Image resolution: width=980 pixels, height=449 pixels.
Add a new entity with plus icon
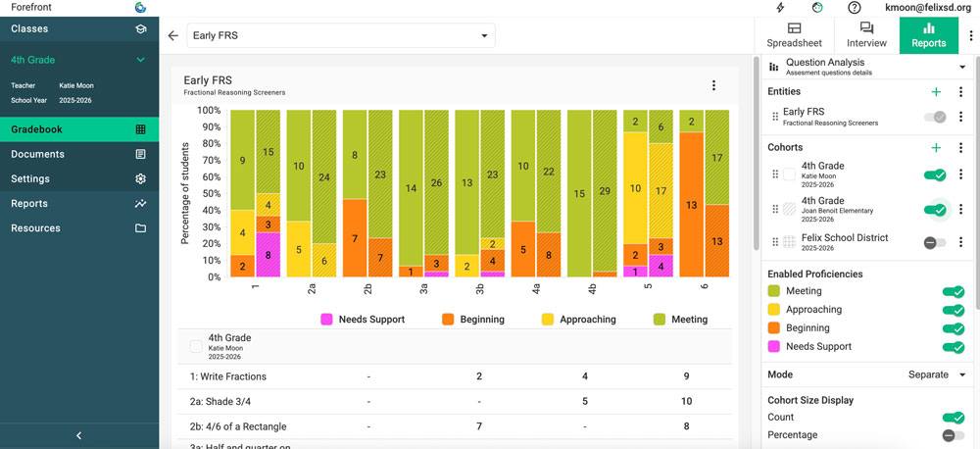tap(936, 91)
